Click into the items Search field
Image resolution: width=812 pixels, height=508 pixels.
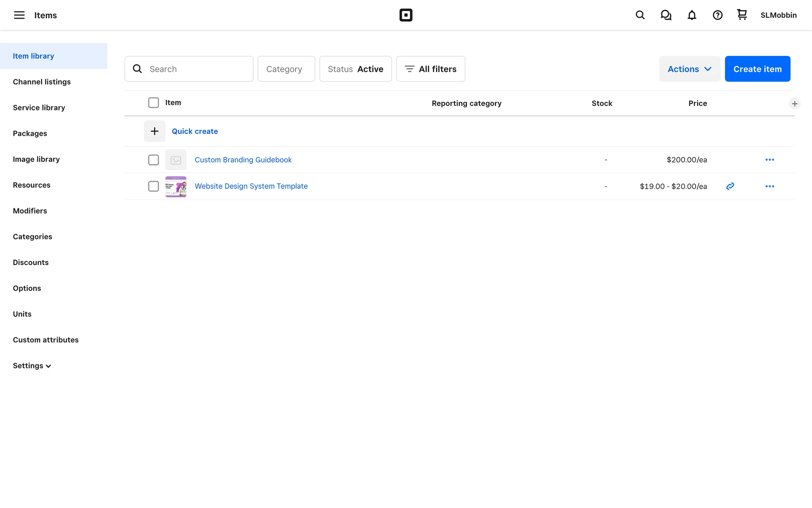click(197, 69)
